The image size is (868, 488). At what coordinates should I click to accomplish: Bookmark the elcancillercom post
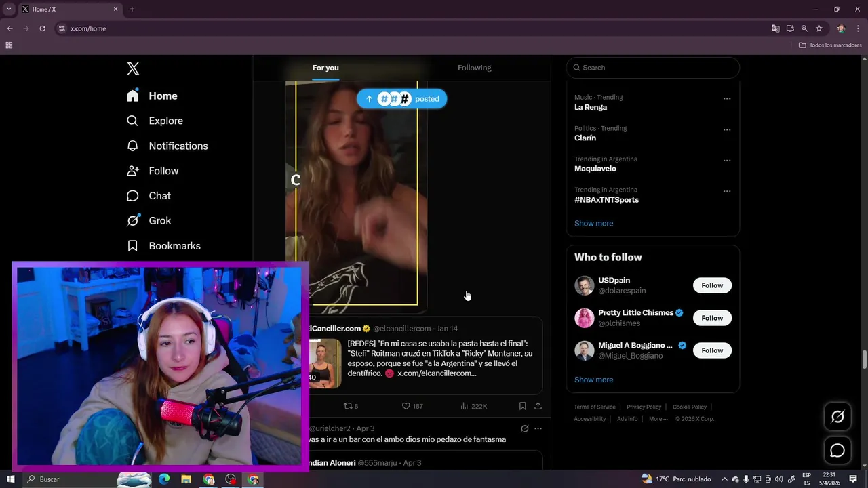(x=522, y=406)
